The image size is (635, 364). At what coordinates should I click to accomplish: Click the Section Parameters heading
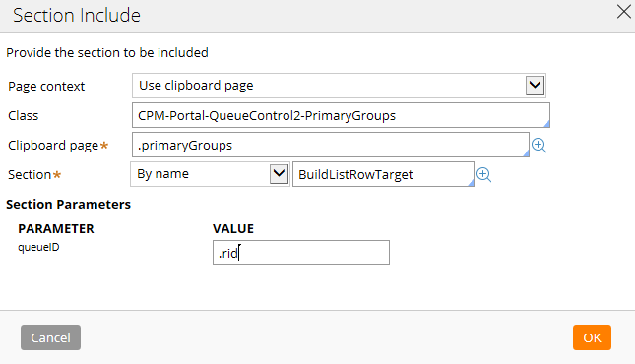tap(69, 204)
